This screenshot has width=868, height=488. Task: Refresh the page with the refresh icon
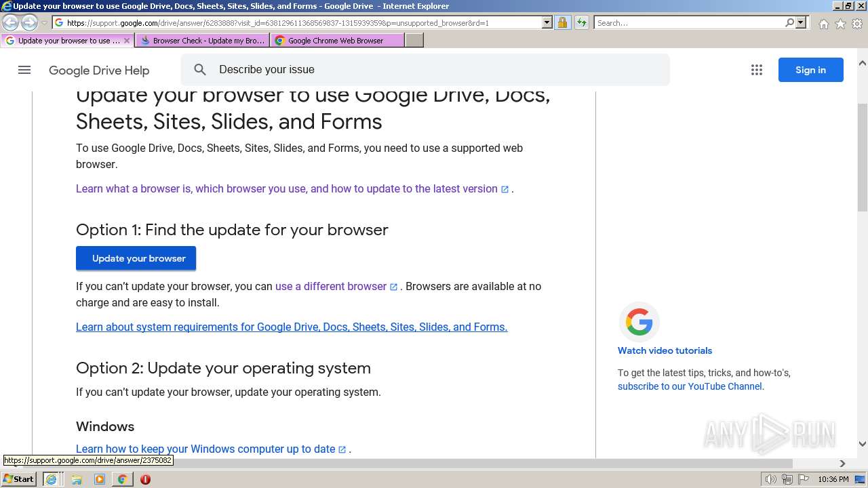(581, 22)
